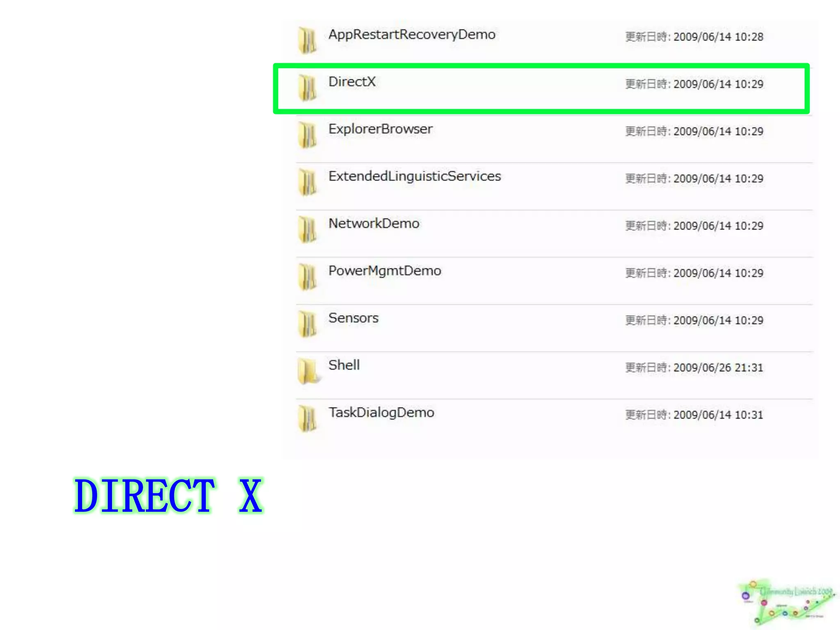Click the AppRestartRecoveryDemo folder icon
The height and width of the screenshot is (630, 840).
coord(307,40)
